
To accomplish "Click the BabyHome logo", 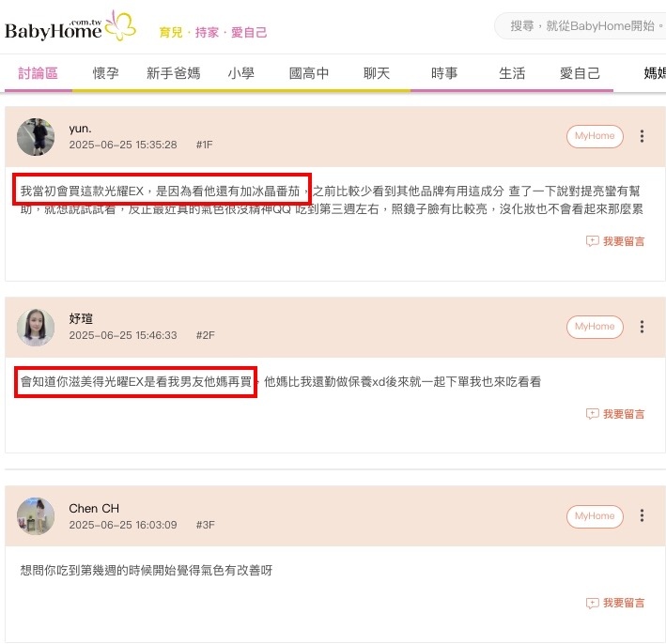I will pos(70,26).
